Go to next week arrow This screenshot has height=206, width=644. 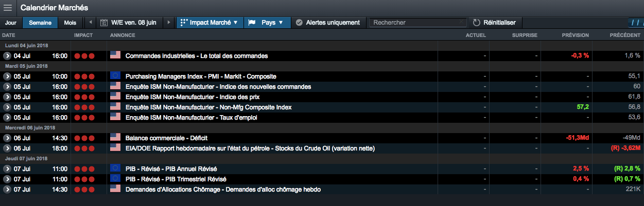[x=169, y=23]
